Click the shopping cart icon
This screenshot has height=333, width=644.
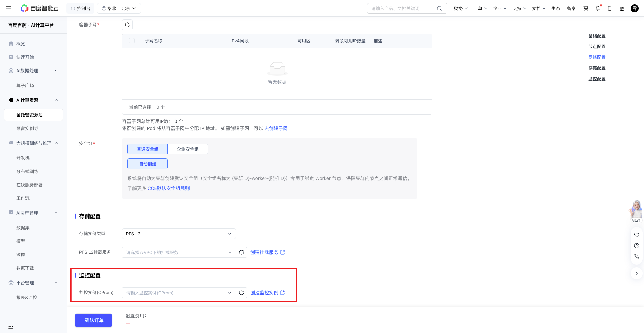coord(586,8)
